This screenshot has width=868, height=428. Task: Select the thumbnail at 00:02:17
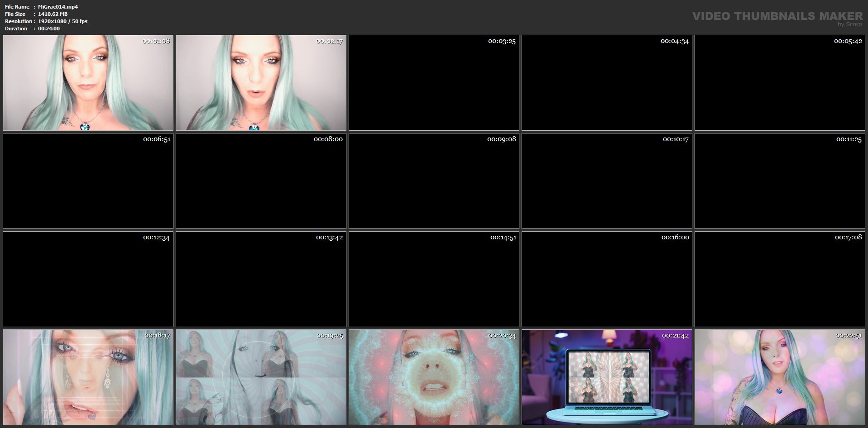tap(261, 83)
